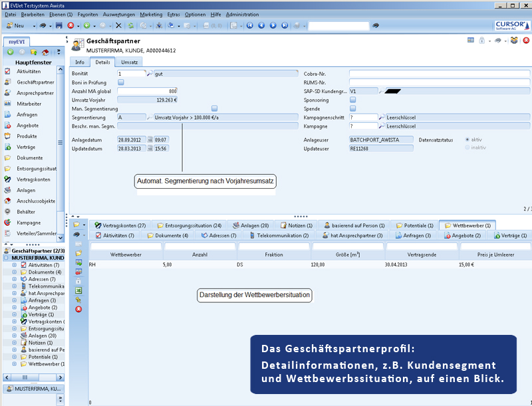Open Aktivitäten in the Hauptfenster list
This screenshot has height=406, width=532.
click(x=29, y=71)
